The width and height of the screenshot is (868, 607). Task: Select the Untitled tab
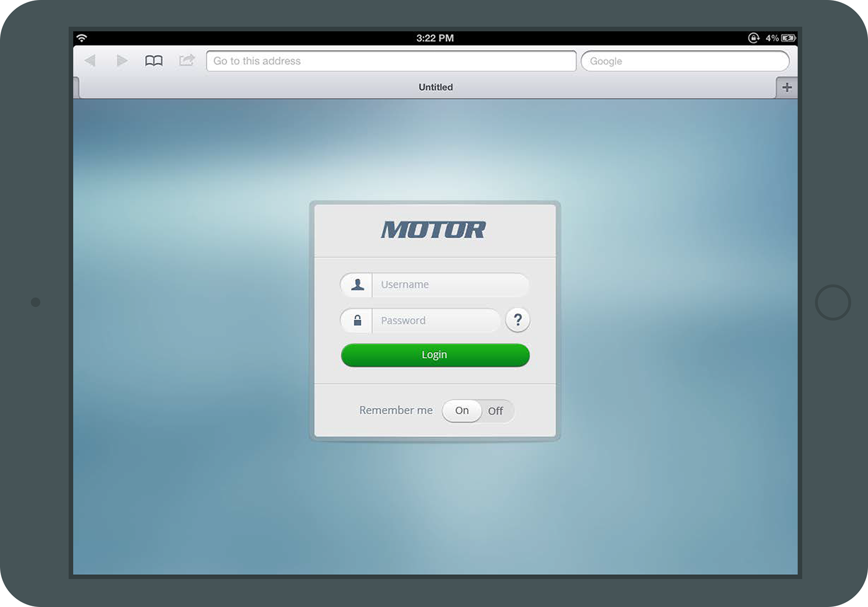[x=435, y=87]
